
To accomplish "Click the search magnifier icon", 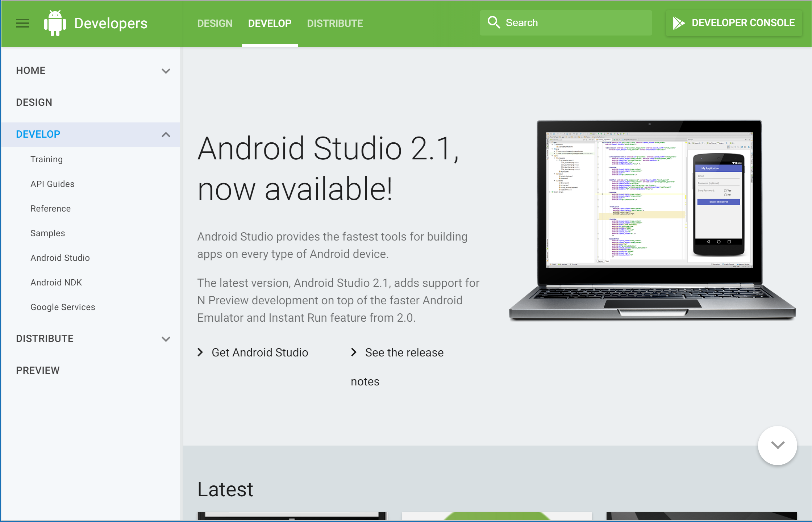I will coord(494,22).
